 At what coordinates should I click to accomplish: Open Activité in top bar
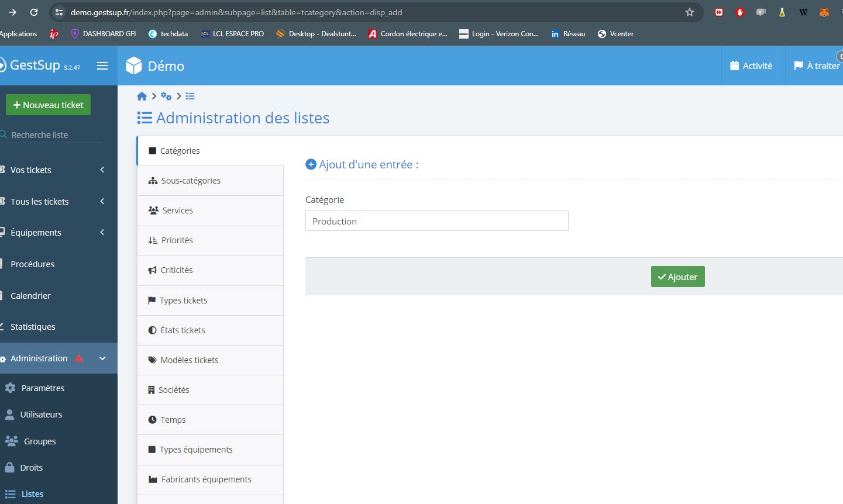pyautogui.click(x=751, y=65)
